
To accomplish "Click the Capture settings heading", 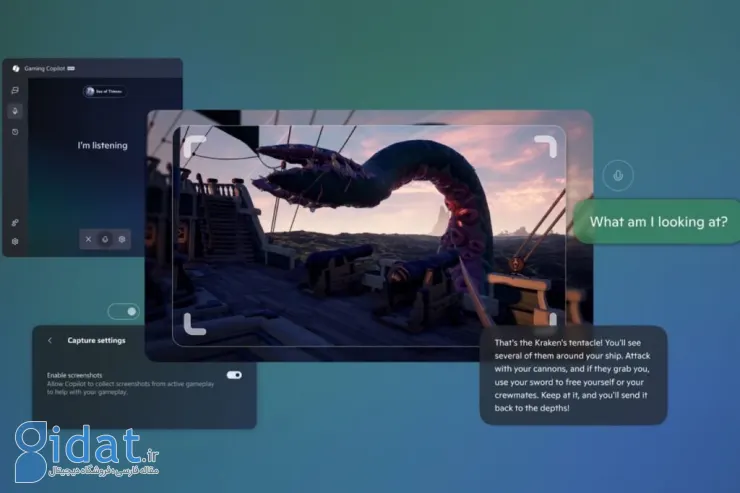I will [x=96, y=340].
